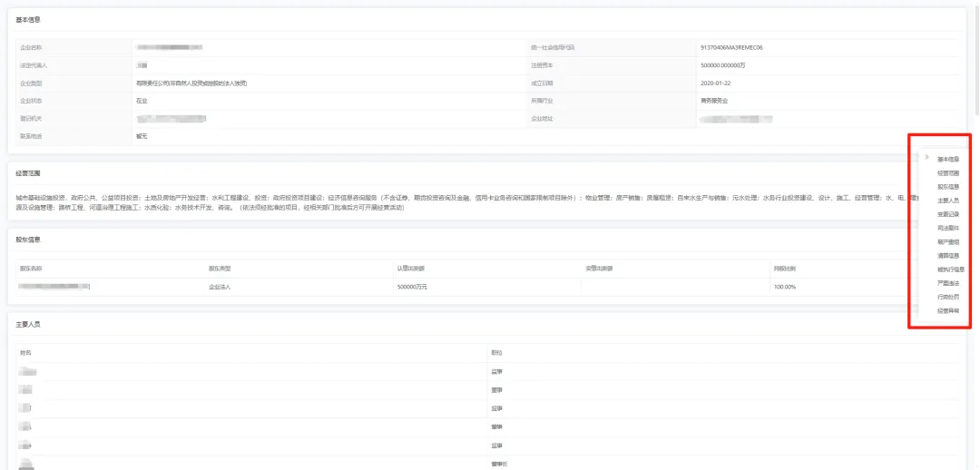Image resolution: width=980 pixels, height=470 pixels.
Task: Click the 经营范围 section heading above description
Action: [28, 173]
